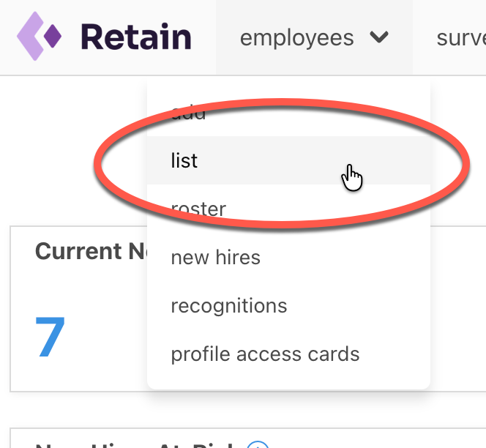Go to recognitions in employees menu
The height and width of the screenshot is (448, 486).
pos(229,306)
